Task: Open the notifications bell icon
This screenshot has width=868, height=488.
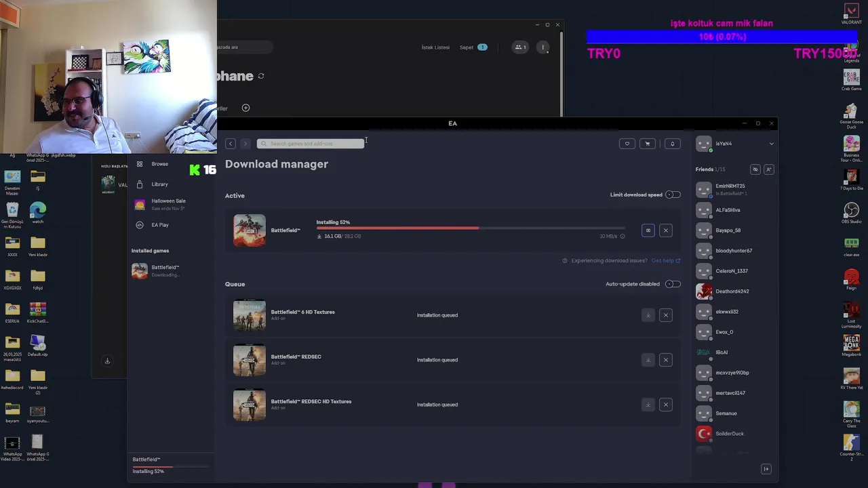Action: [673, 144]
